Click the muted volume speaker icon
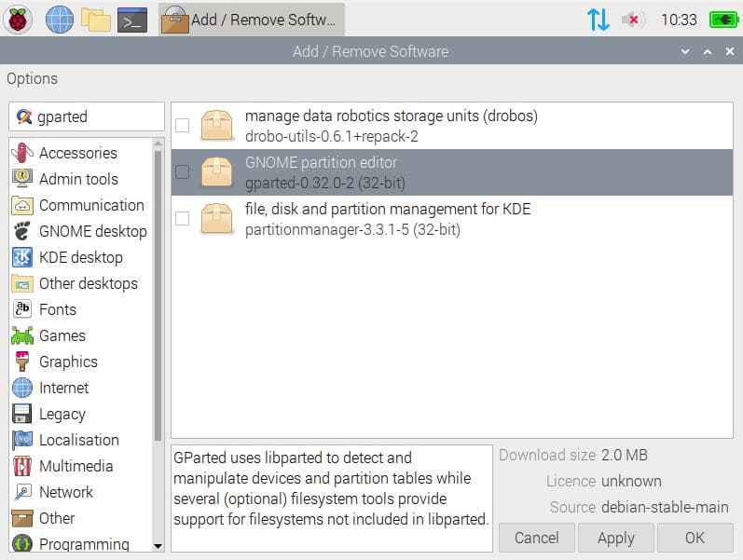The height and width of the screenshot is (560, 743). 634,20
